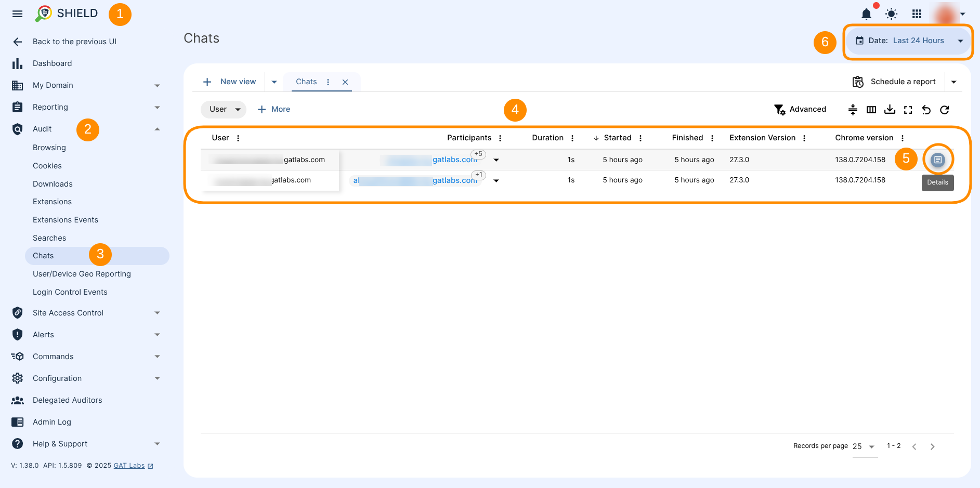The height and width of the screenshot is (488, 980).
Task: Open User/Device Geo Reporting
Action: pos(82,274)
